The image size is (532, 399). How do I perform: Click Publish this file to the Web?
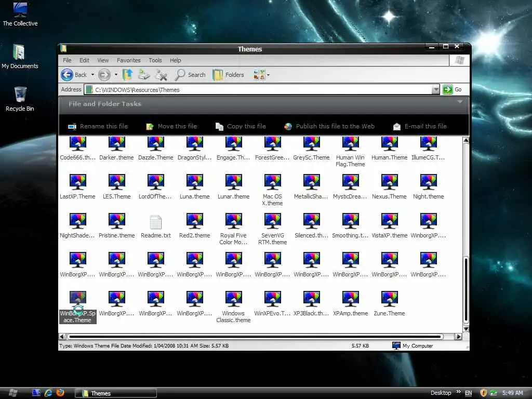tap(329, 126)
